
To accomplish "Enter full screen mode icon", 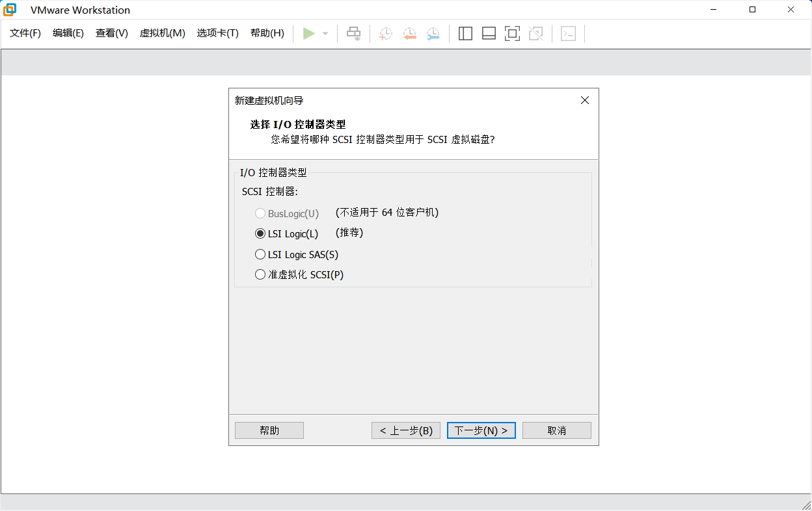I will pyautogui.click(x=512, y=34).
